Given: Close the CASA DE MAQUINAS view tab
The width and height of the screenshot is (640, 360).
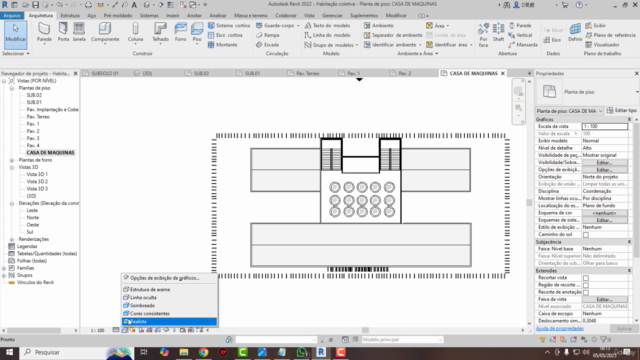Looking at the screenshot, I should pos(503,73).
